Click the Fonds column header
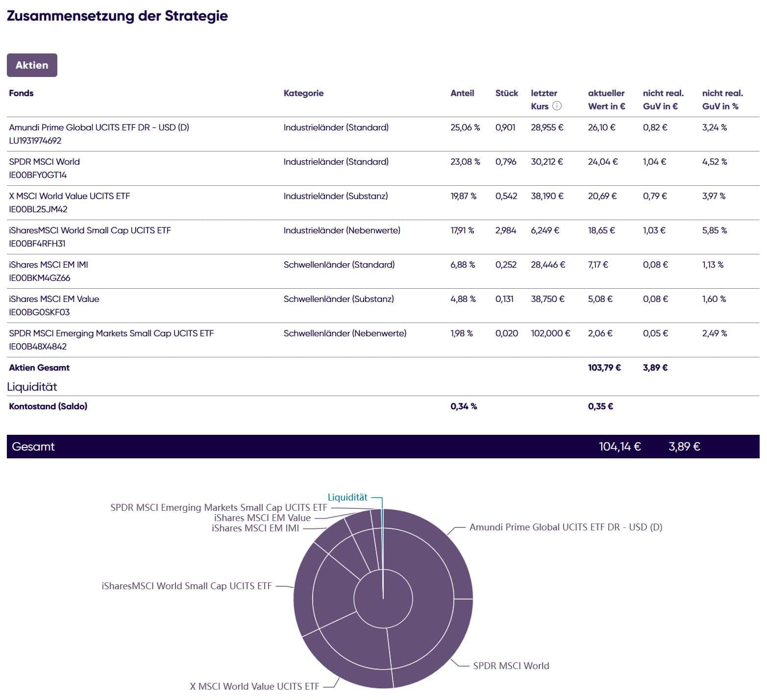 click(x=21, y=93)
